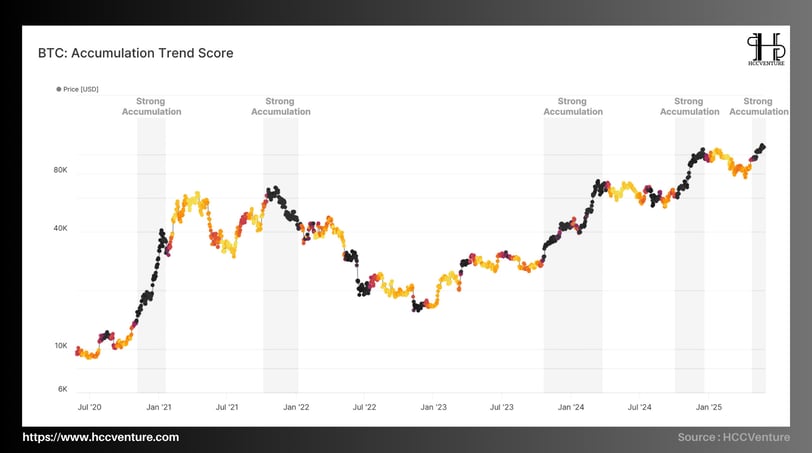The image size is (812, 453).
Task: Click the HCCVenture logo icon
Action: pyautogui.click(x=766, y=49)
